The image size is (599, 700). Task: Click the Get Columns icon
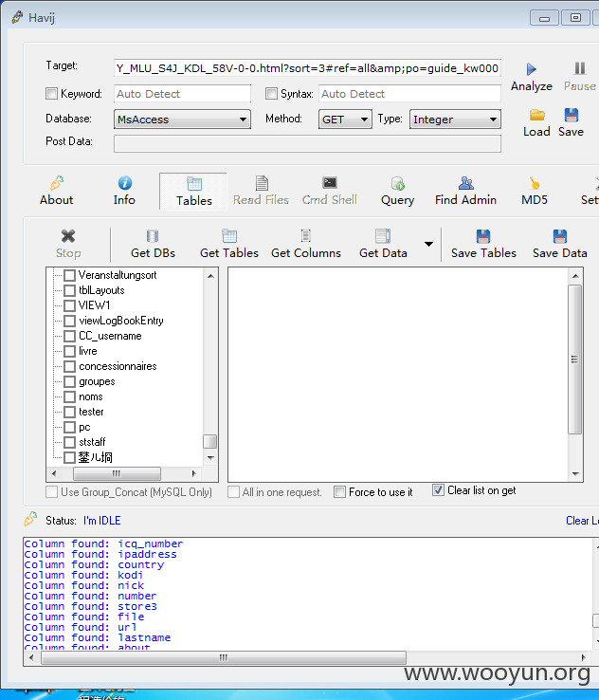tap(305, 236)
